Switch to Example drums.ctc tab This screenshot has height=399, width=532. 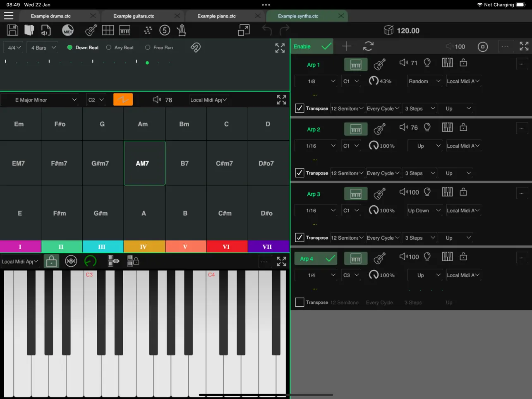(x=51, y=16)
